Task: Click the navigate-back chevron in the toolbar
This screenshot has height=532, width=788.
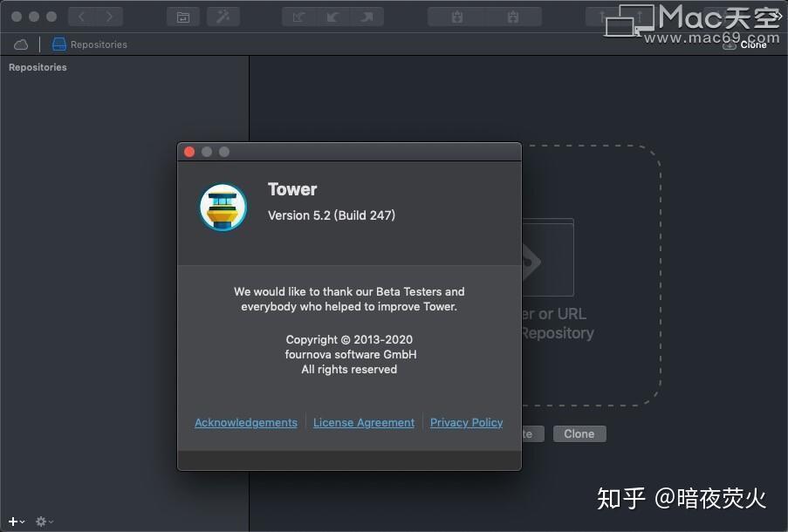Action: 81,16
